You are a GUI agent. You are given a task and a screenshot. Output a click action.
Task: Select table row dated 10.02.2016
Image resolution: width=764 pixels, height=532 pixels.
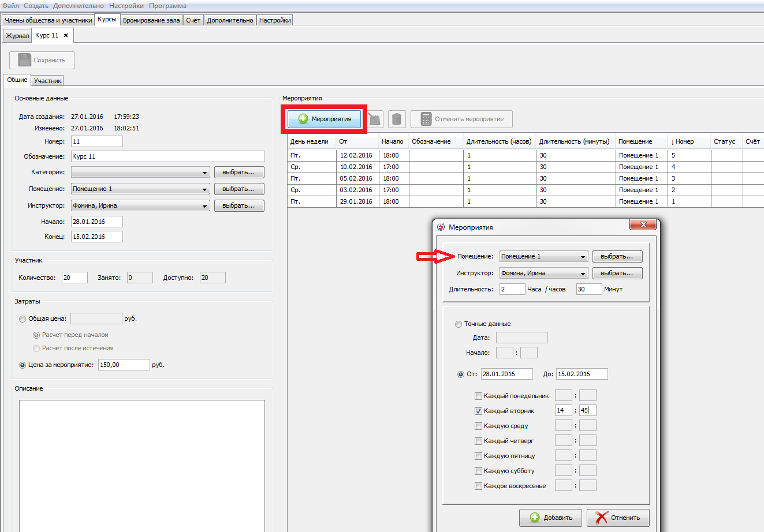[526, 167]
